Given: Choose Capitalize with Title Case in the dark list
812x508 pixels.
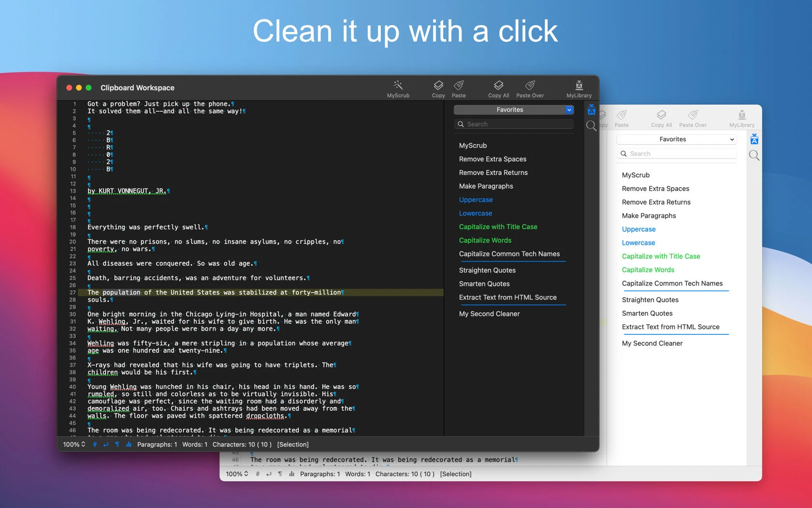Looking at the screenshot, I should (x=498, y=227).
